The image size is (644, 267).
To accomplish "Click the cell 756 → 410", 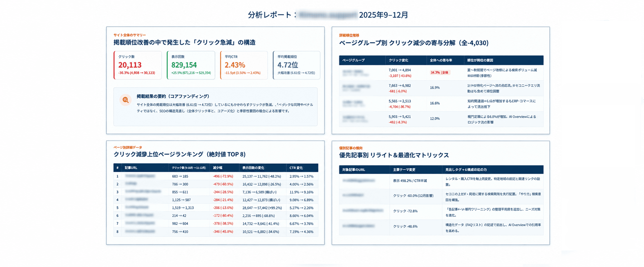I will click(180, 232).
